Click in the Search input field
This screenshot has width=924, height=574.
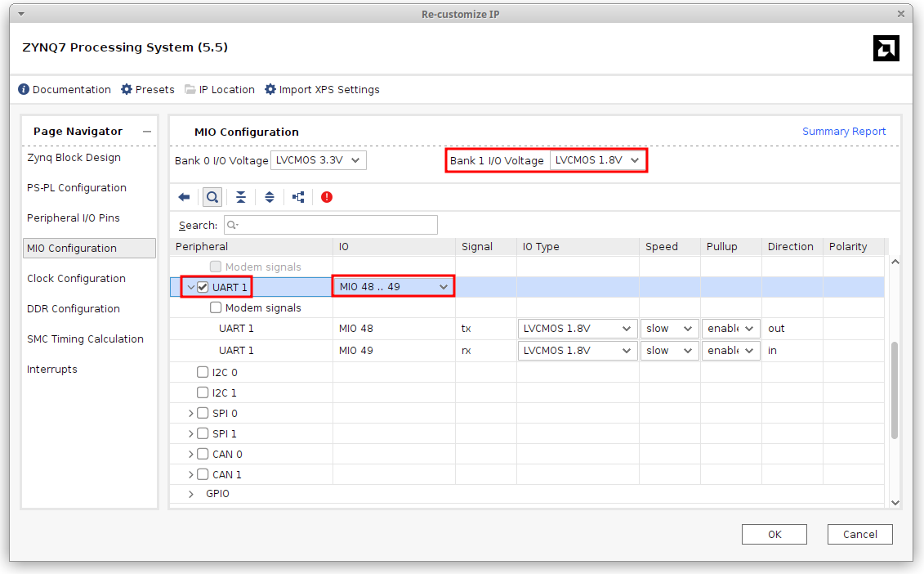click(x=331, y=225)
